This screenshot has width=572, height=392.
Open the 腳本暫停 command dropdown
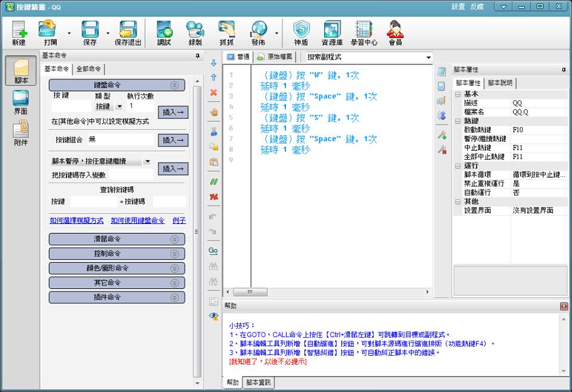click(147, 161)
